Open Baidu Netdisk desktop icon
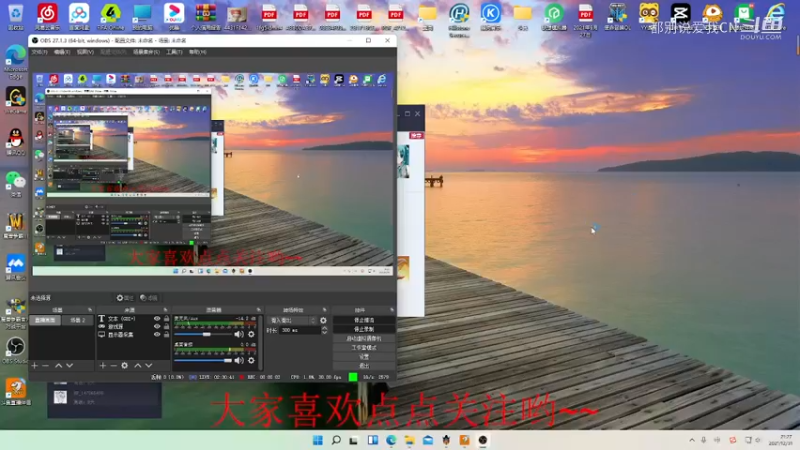 pyautogui.click(x=79, y=16)
